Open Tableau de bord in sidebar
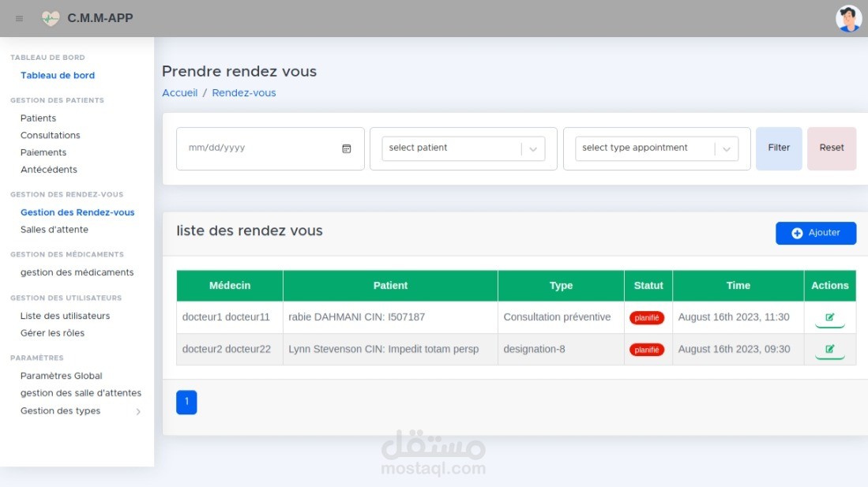 58,75
